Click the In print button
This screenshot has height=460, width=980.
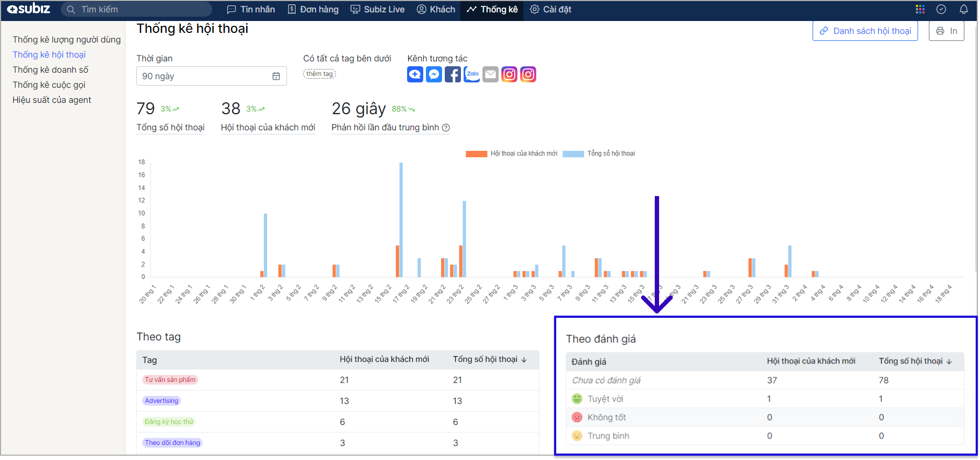tap(946, 31)
